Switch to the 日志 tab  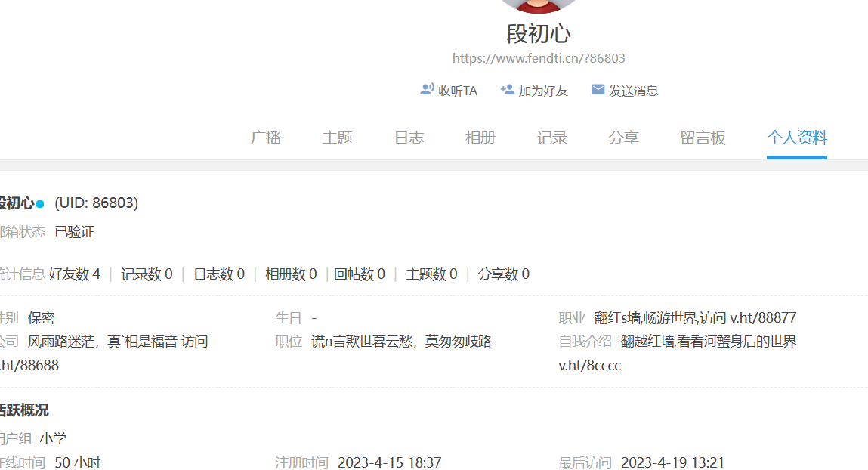click(409, 138)
